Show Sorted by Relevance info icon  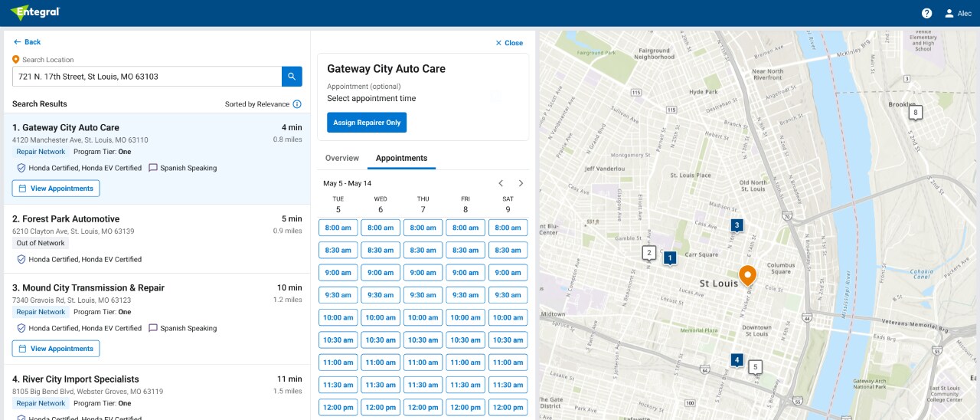[297, 104]
